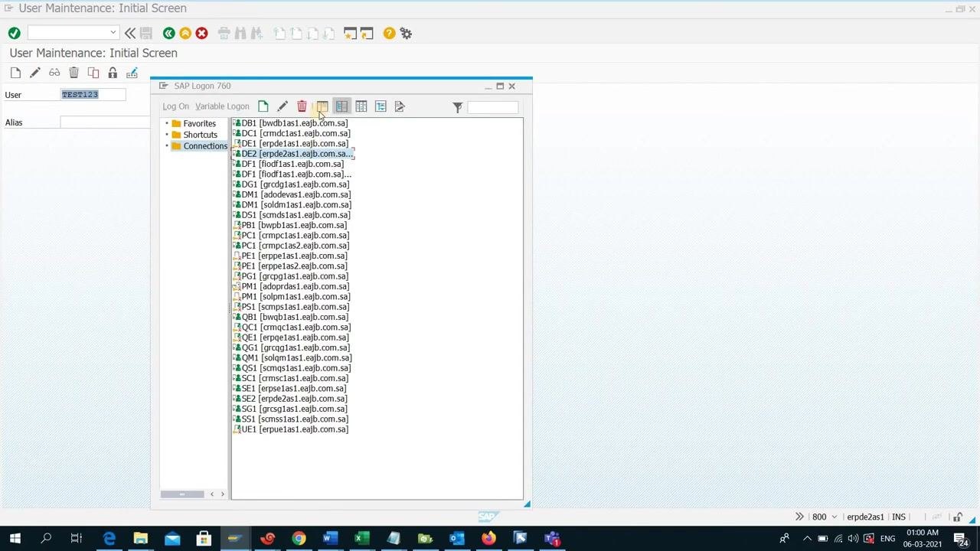Expand the Shortcuts folder
This screenshot has height=551, width=980.
tap(167, 135)
